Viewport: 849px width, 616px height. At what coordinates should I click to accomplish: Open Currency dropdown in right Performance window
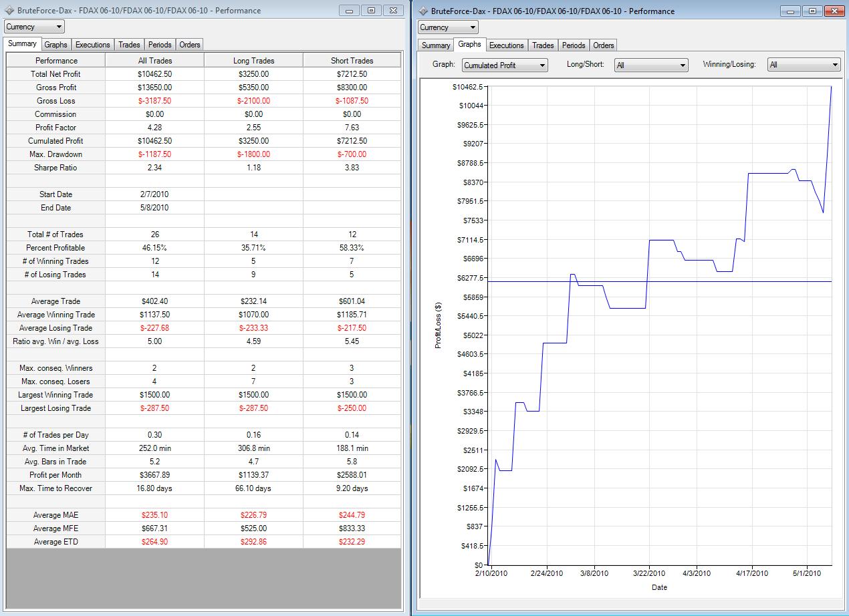click(448, 27)
